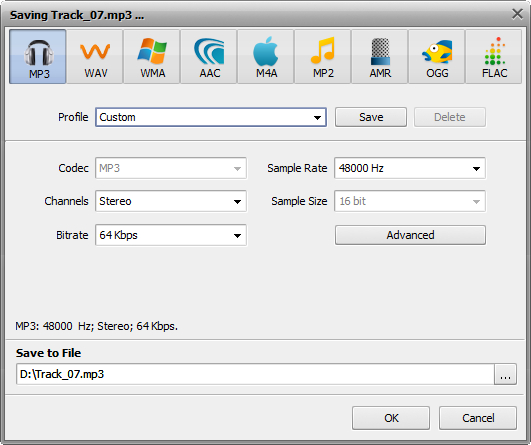531x445 pixels.
Task: Choose the WAV format icon
Action: point(95,57)
